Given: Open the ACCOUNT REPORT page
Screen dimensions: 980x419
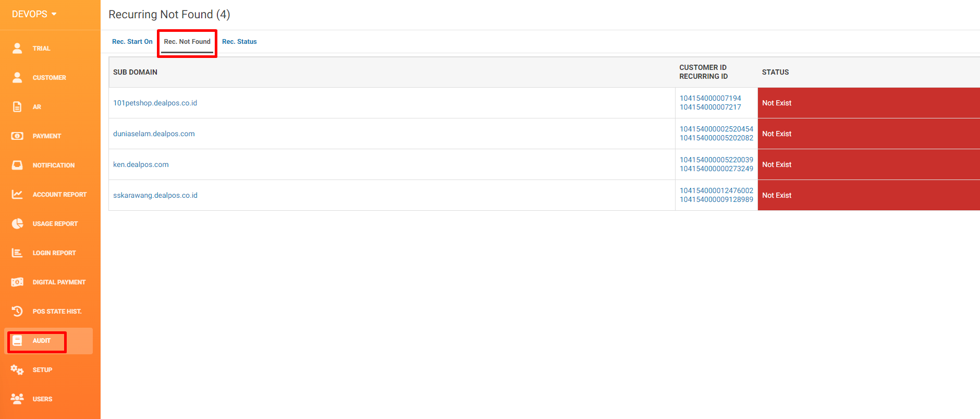Looking at the screenshot, I should pos(59,195).
